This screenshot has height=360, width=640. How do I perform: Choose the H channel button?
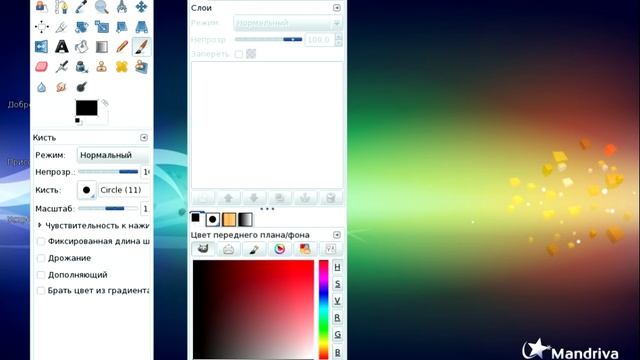(338, 267)
